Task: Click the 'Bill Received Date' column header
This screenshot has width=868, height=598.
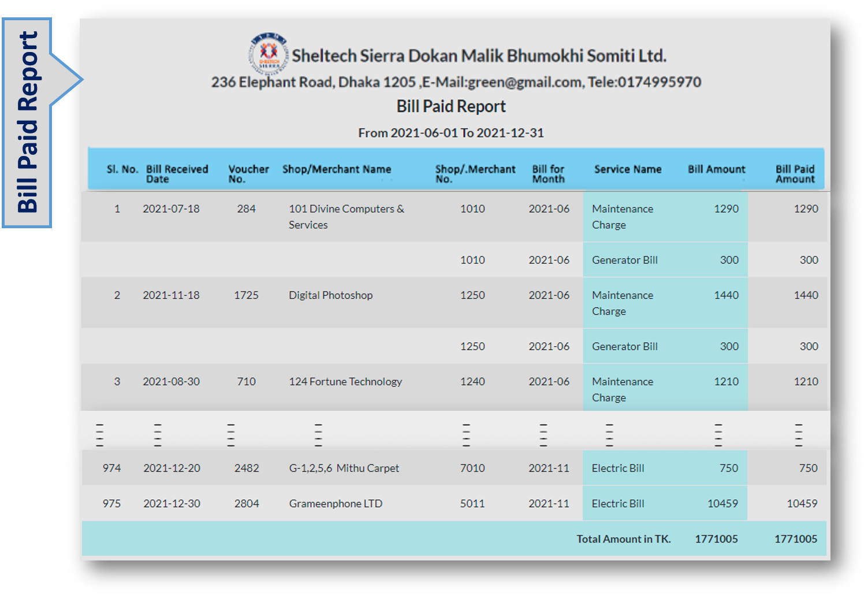Action: (177, 174)
